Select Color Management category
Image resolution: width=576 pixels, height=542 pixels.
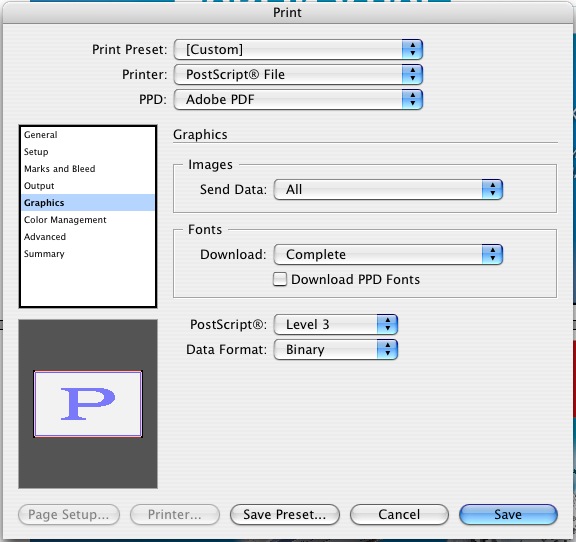[88, 220]
